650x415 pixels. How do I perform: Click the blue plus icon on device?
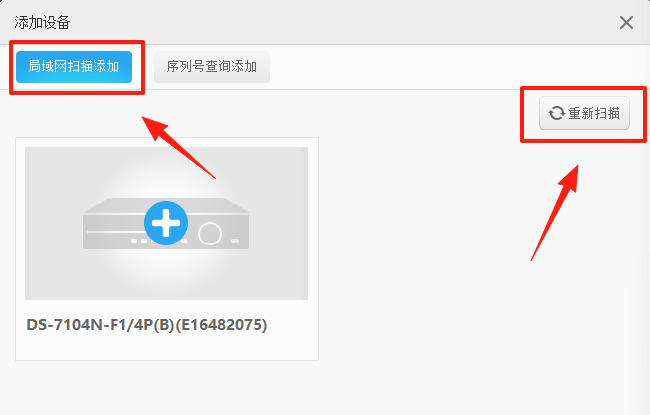(x=166, y=223)
